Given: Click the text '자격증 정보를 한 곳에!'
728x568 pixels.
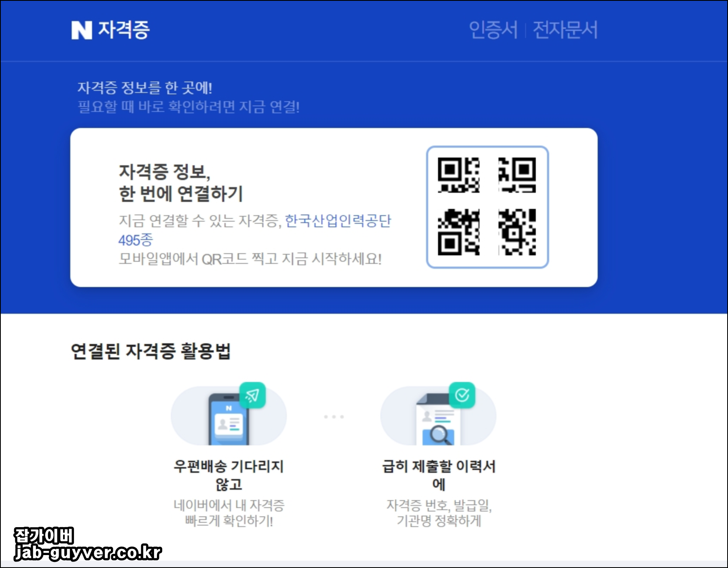Looking at the screenshot, I should pos(145,87).
